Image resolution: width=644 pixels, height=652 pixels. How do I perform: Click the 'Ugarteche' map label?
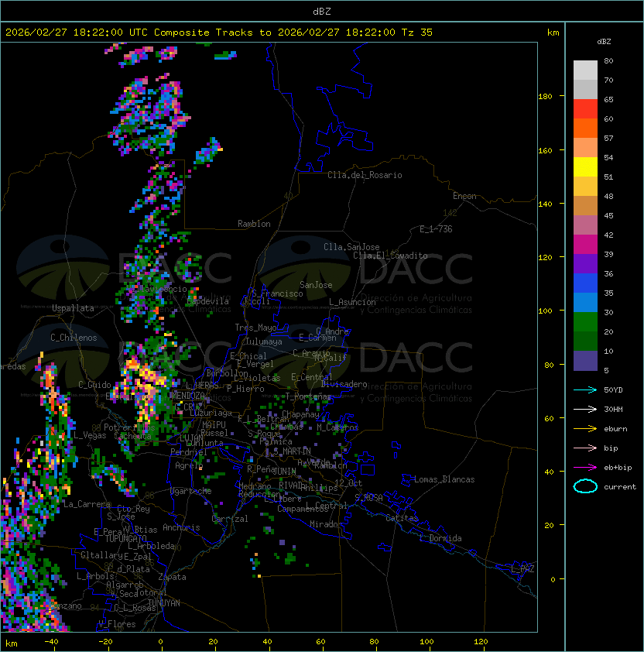coord(190,491)
